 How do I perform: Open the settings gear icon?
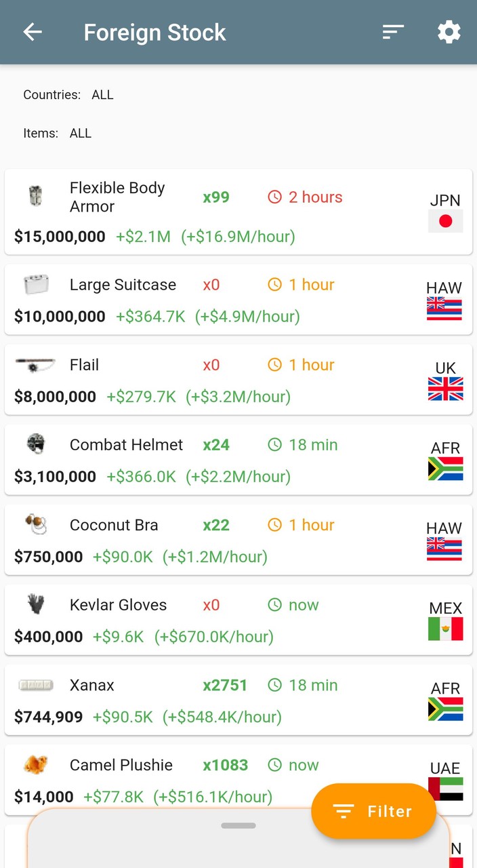(x=449, y=32)
